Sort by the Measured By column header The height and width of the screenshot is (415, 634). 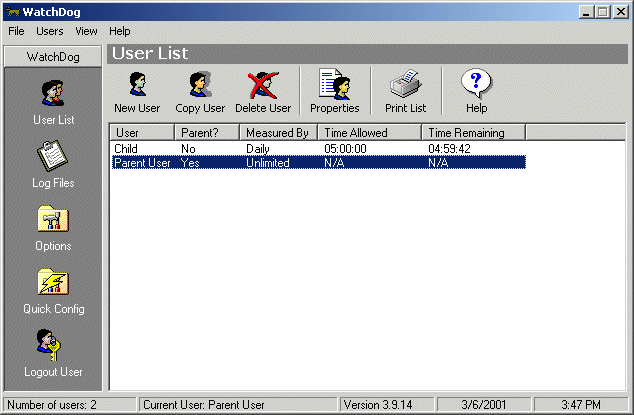point(279,133)
